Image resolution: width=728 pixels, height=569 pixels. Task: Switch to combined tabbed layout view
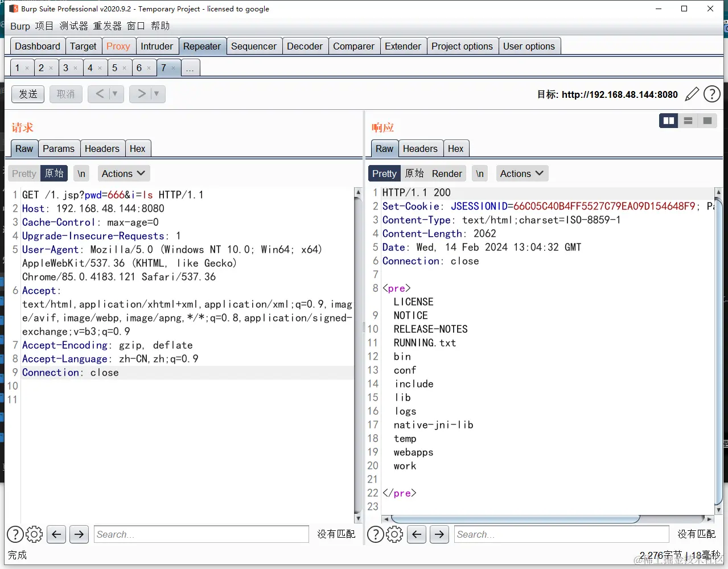tap(708, 121)
